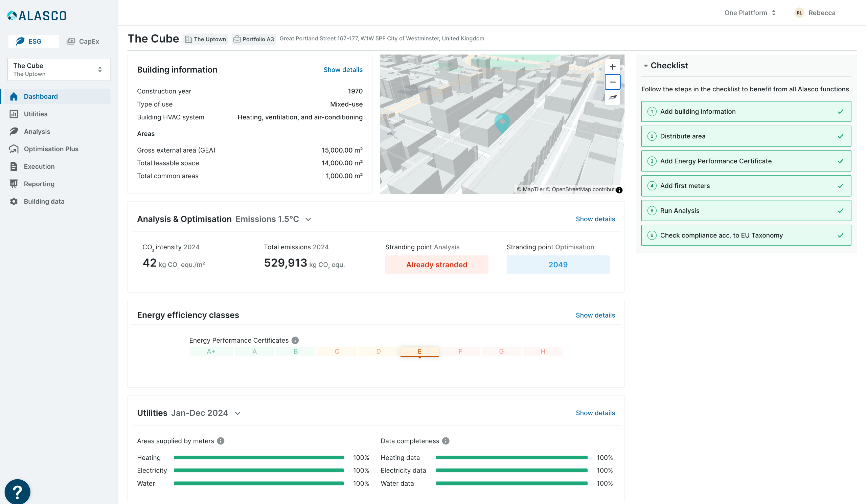Screen dimensions: 866x504
Task: Click the map zoom in plus button
Action: [x=612, y=67]
